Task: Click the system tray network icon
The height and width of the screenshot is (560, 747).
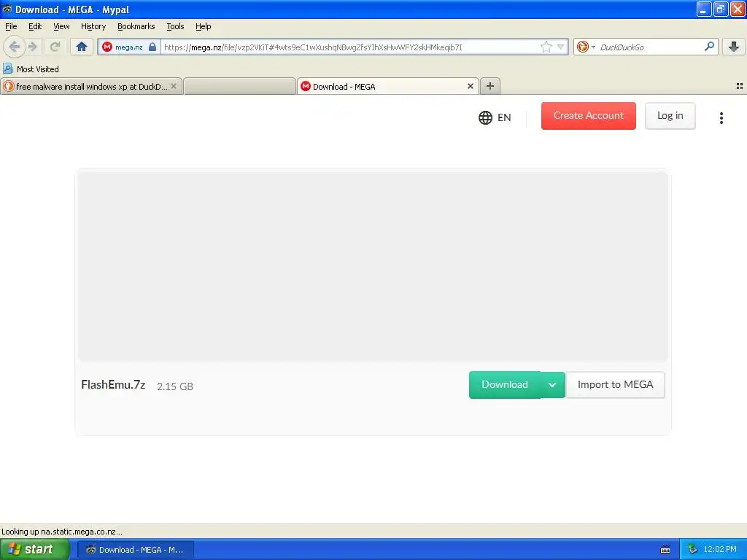Action: (x=692, y=550)
